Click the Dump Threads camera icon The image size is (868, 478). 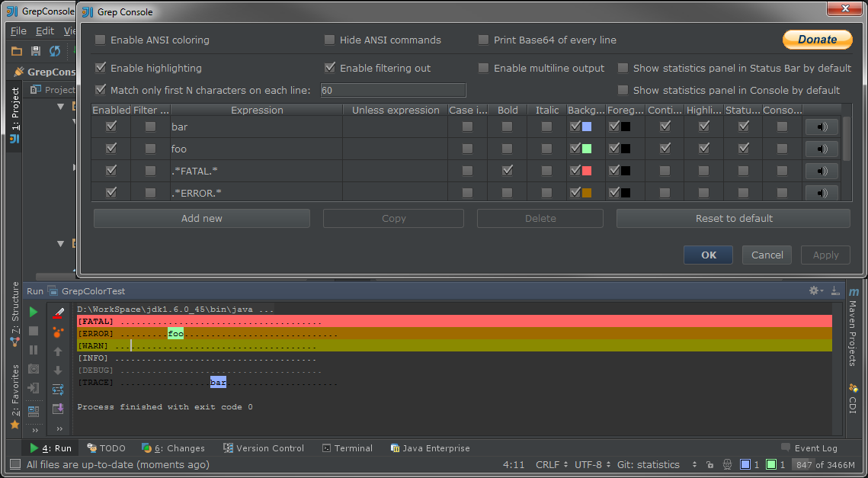(34, 369)
